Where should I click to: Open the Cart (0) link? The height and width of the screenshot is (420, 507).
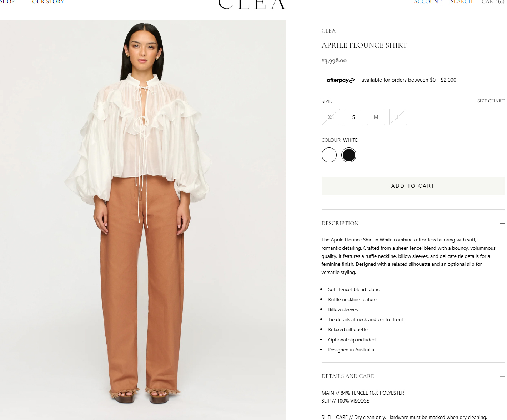coord(493,2)
